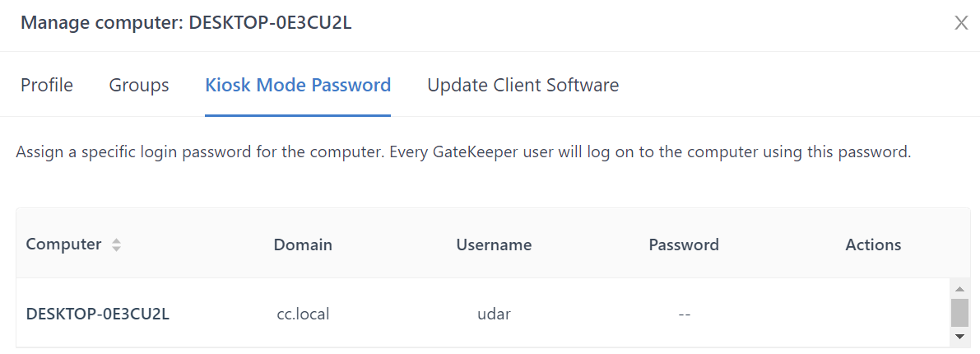Open the Groups tab
This screenshot has width=980, height=354.
click(139, 85)
